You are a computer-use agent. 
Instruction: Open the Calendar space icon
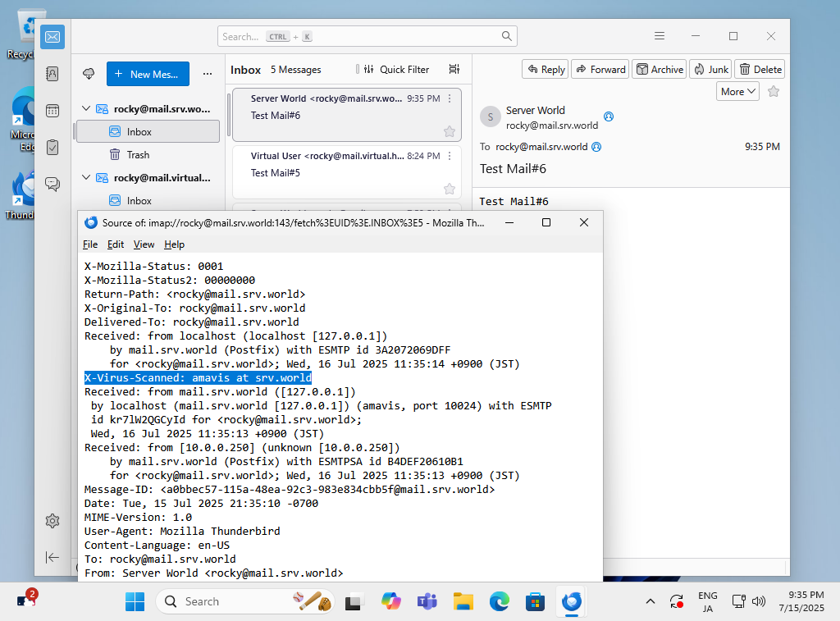click(52, 111)
